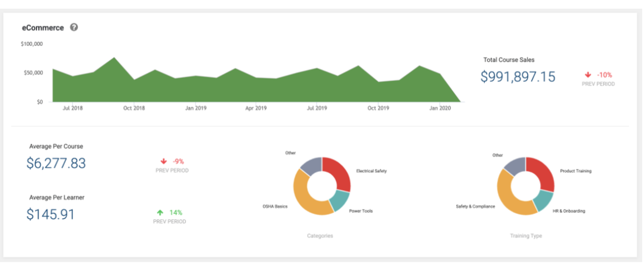
Task: Click the Average Per Learner label
Action: (x=57, y=197)
